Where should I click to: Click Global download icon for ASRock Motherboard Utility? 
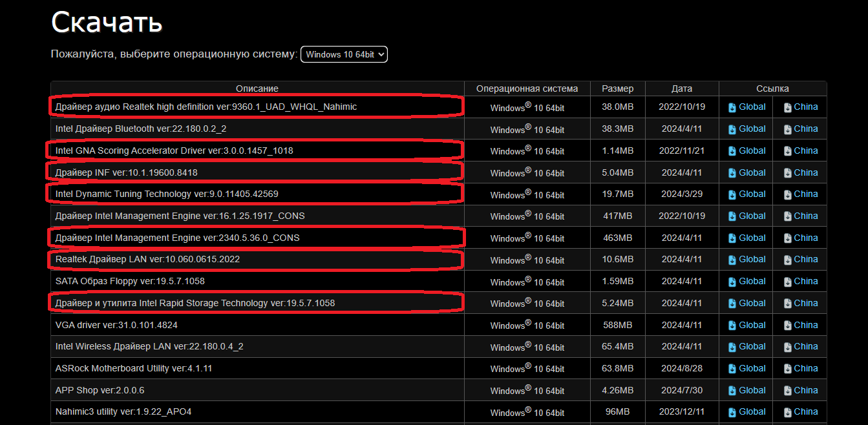pos(732,369)
